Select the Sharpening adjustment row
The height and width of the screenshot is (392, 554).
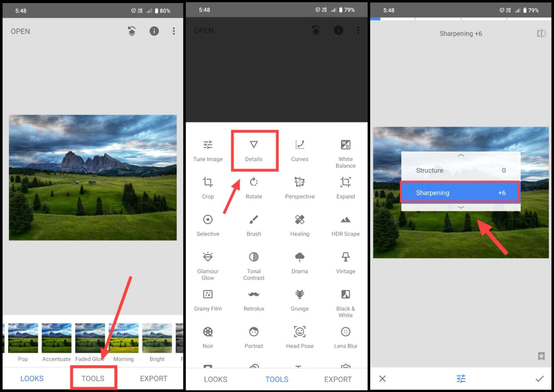tap(460, 192)
